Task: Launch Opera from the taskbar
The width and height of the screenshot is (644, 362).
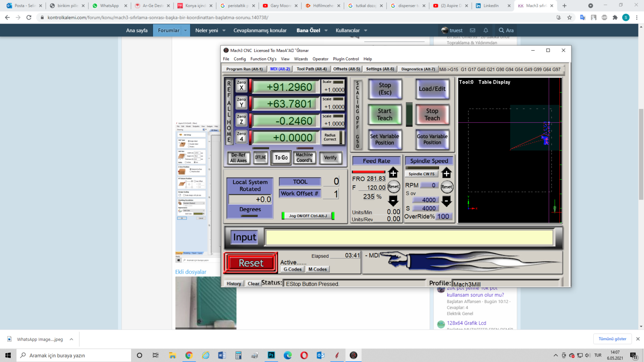Action: coord(304,355)
